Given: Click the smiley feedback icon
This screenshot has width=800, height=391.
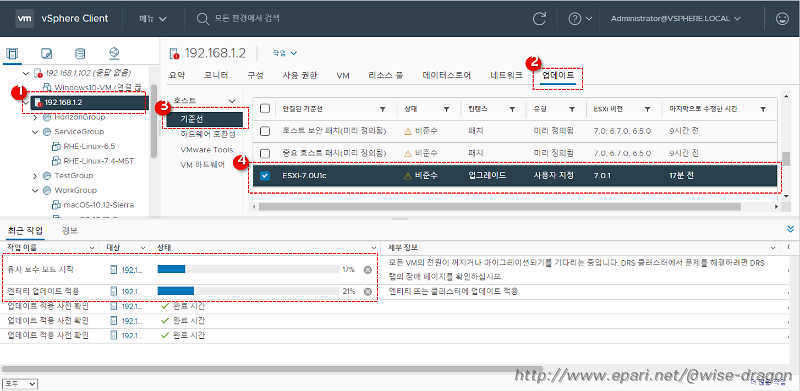Looking at the screenshot, I should coord(782,18).
